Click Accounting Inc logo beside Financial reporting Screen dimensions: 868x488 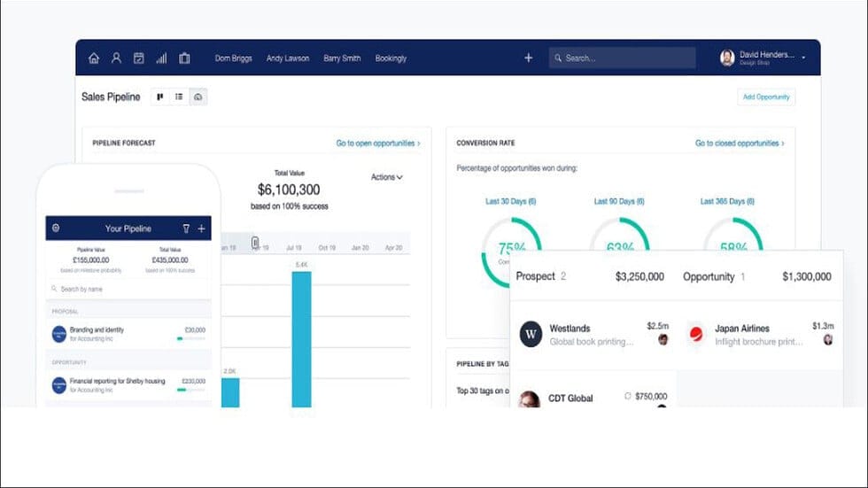pos(59,385)
